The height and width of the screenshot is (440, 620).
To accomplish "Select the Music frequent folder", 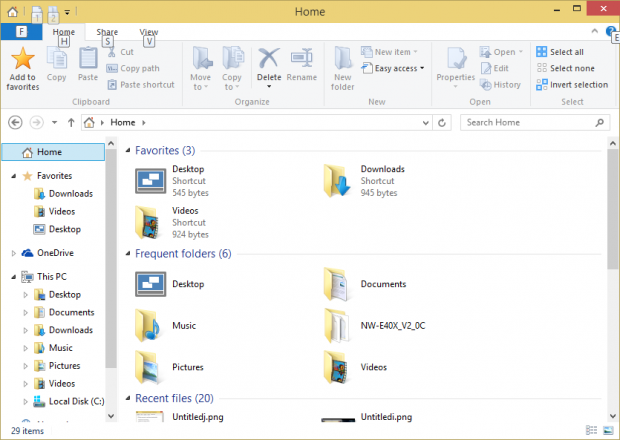I will click(166, 326).
